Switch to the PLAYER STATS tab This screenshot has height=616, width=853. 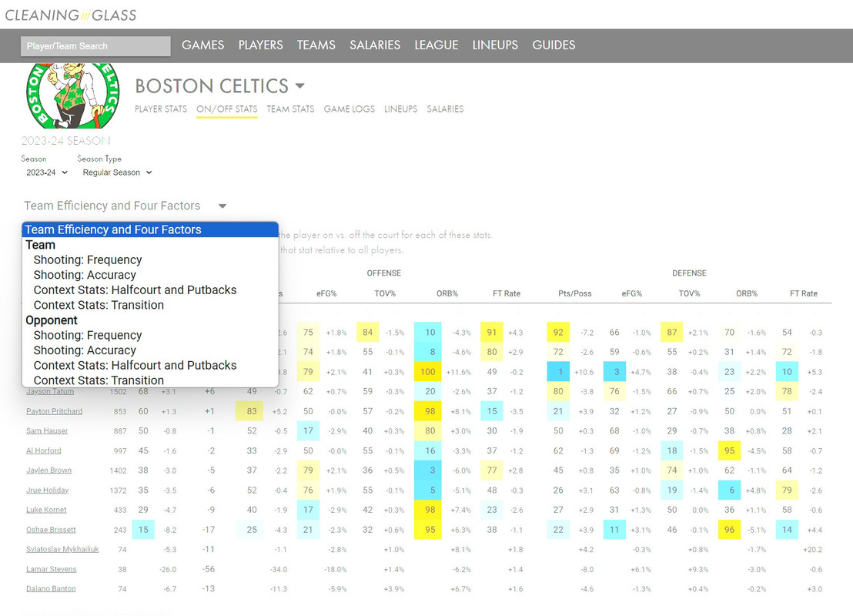pyautogui.click(x=161, y=109)
